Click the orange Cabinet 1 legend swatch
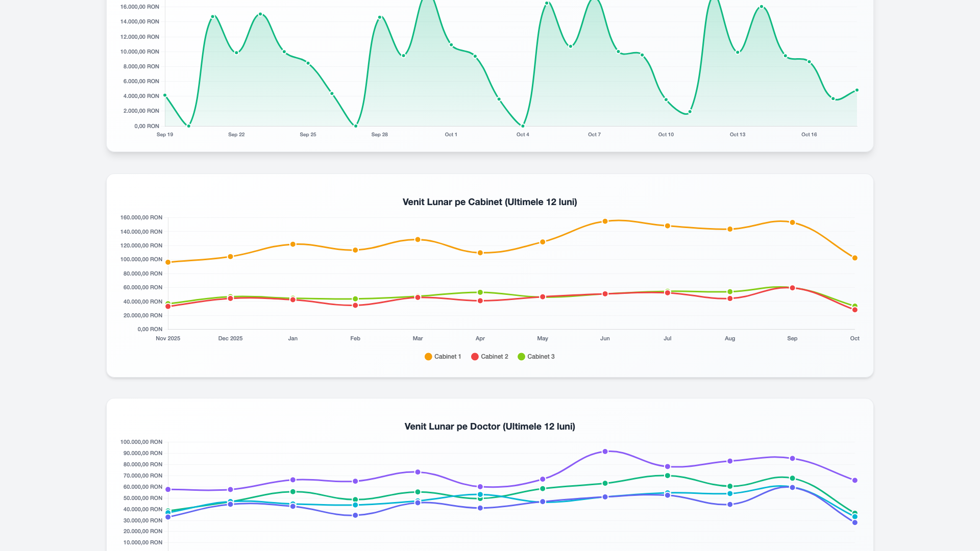The width and height of the screenshot is (980, 551). tap(428, 357)
